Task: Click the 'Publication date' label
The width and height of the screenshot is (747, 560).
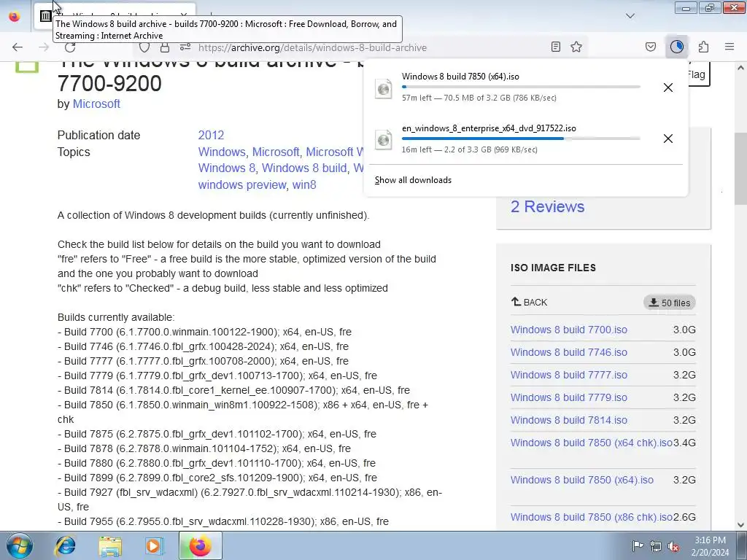Action: (x=98, y=135)
